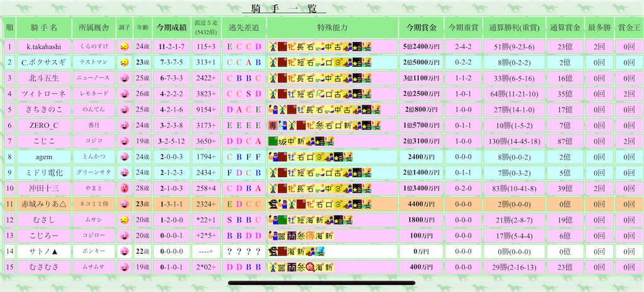The image size is (644, 292).
Task: Click the 逃先差追 column header
Action: pyautogui.click(x=244, y=28)
